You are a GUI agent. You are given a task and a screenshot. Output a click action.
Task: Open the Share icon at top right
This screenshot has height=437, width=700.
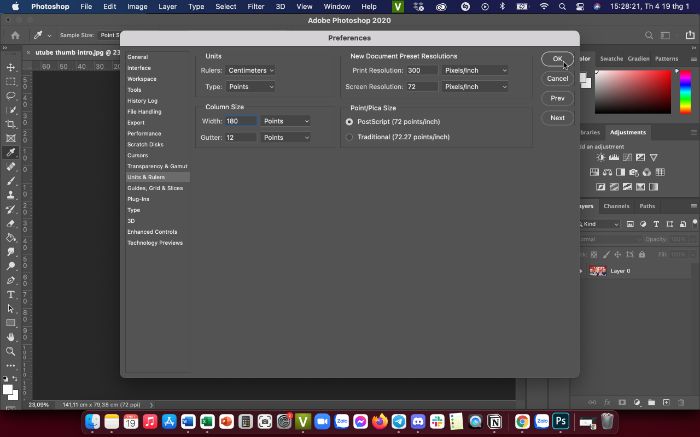690,35
